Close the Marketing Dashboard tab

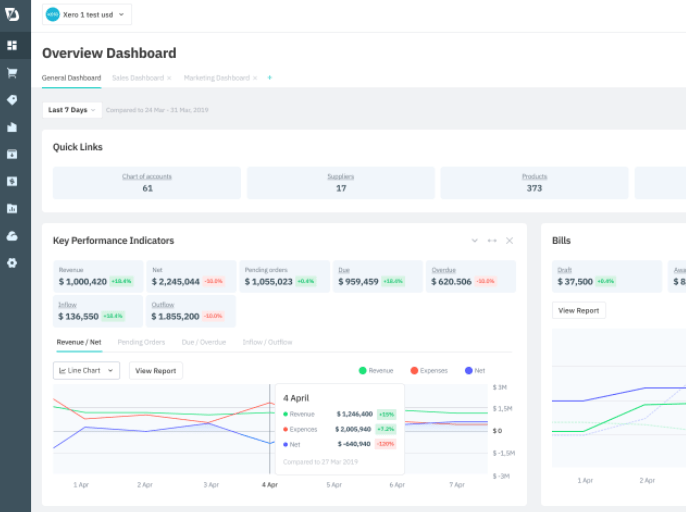click(255, 78)
